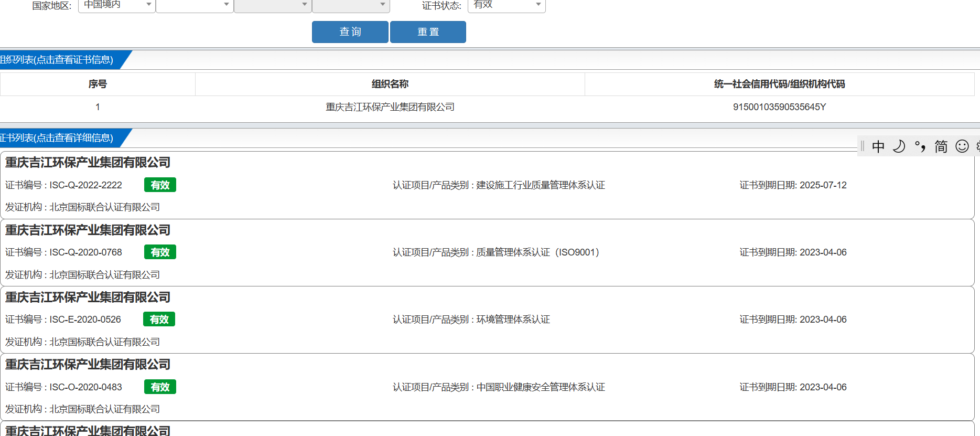Click expiry date 2025-07-12
The image size is (980, 436).
[x=823, y=185]
